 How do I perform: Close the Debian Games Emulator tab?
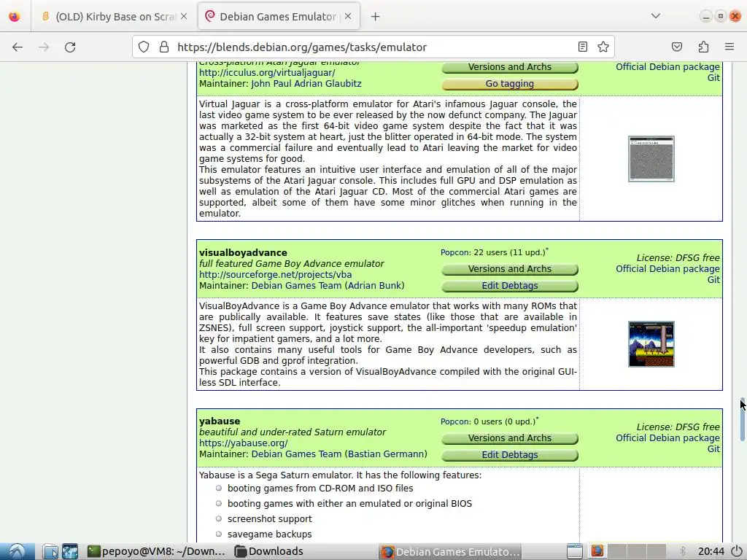tap(348, 16)
